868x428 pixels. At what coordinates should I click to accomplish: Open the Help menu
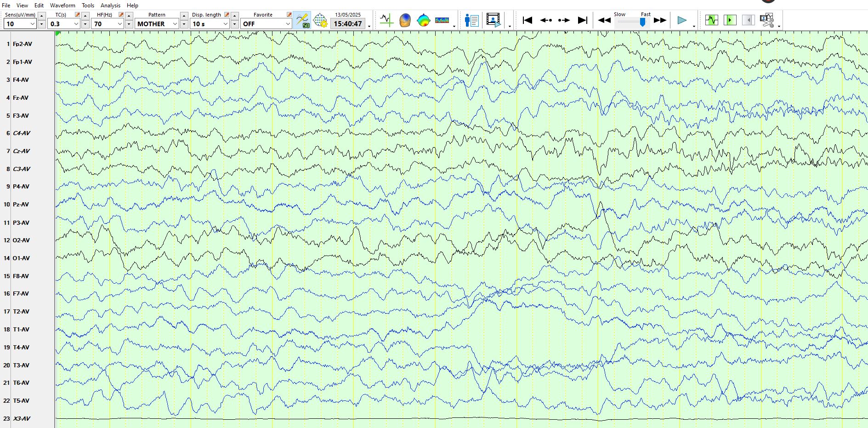(132, 6)
